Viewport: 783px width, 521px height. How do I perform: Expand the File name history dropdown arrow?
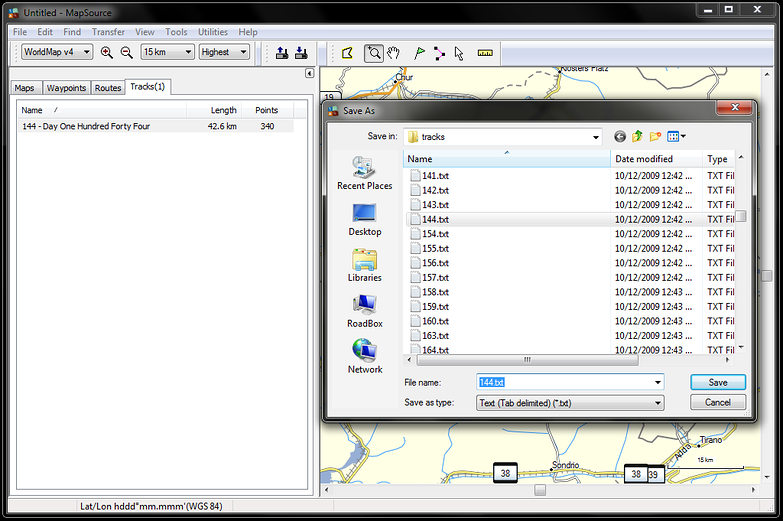pyautogui.click(x=658, y=383)
